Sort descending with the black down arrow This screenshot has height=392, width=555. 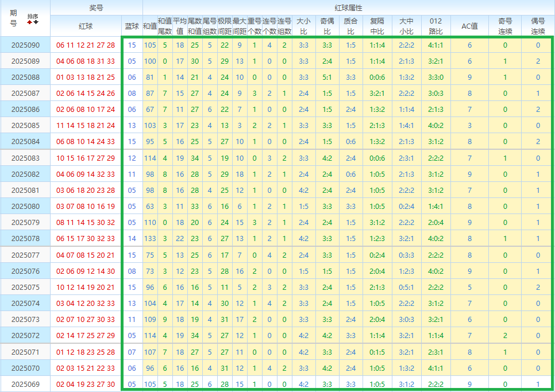36,22
